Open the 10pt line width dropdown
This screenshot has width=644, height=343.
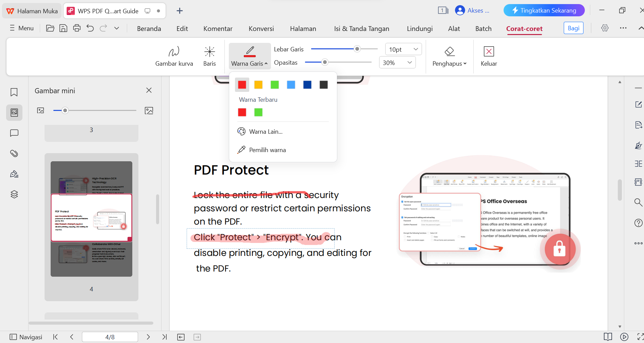[x=403, y=49]
